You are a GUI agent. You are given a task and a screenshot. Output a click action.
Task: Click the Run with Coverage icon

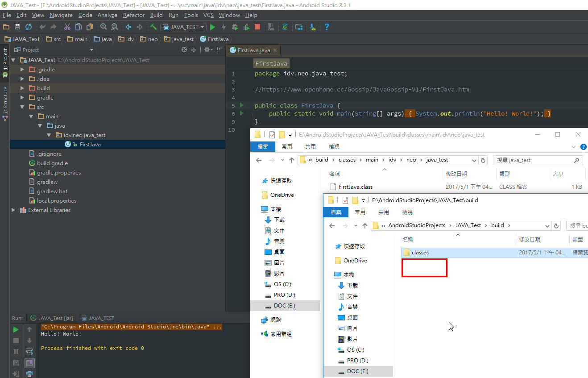tap(246, 27)
